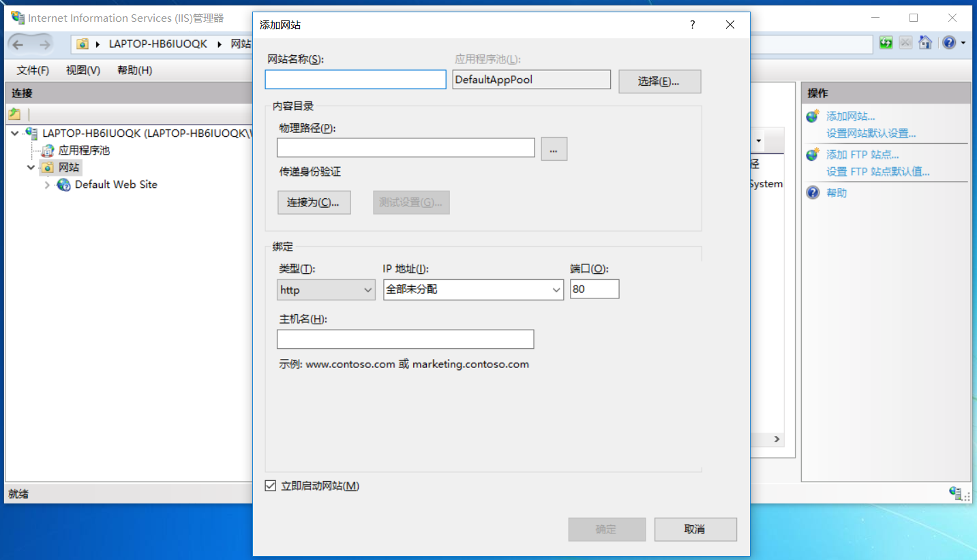Click the 取消 button in the dialog

(x=695, y=529)
